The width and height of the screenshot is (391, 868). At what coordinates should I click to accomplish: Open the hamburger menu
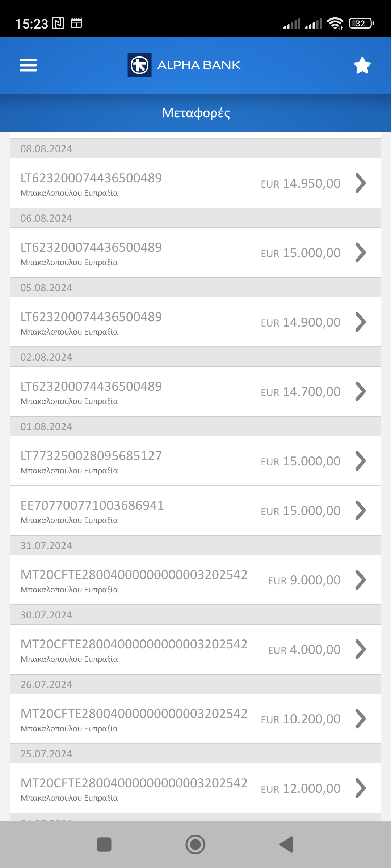pos(28,65)
